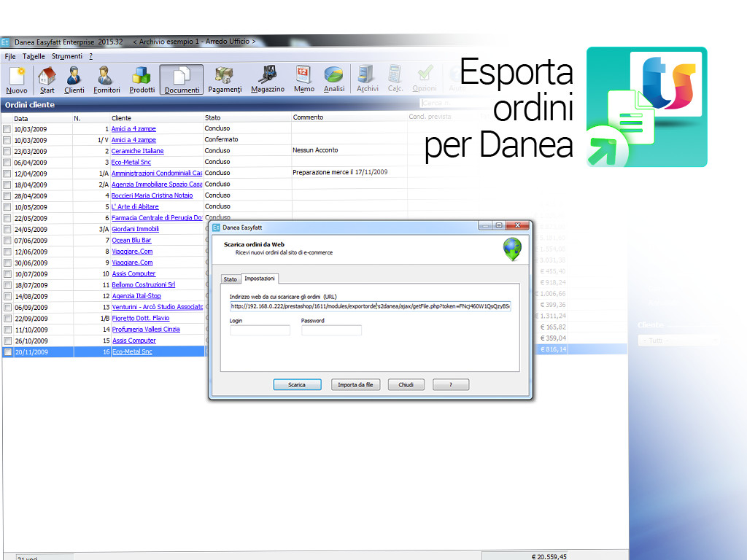Click the Password input field
747x560 pixels.
(x=332, y=330)
